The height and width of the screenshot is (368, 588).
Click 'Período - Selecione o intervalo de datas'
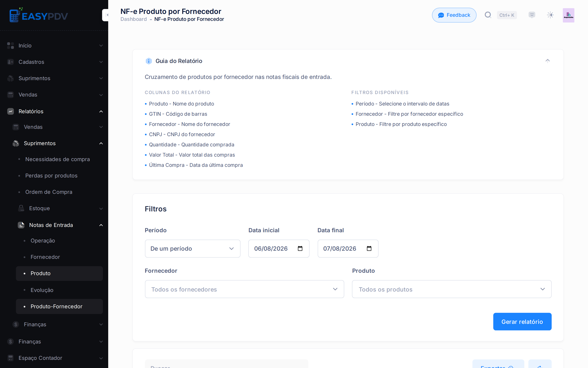(402, 104)
